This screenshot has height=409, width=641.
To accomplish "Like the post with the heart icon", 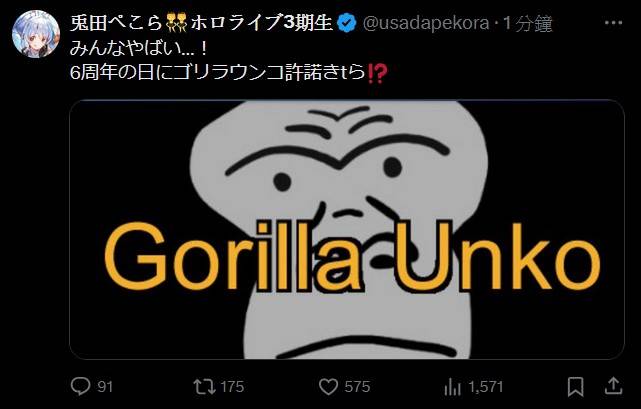I will (328, 387).
